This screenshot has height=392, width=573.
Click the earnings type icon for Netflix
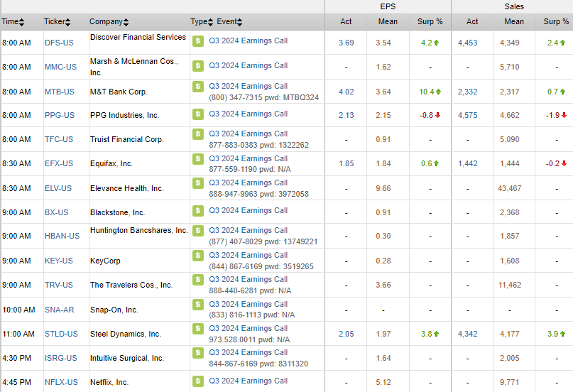coord(198,381)
